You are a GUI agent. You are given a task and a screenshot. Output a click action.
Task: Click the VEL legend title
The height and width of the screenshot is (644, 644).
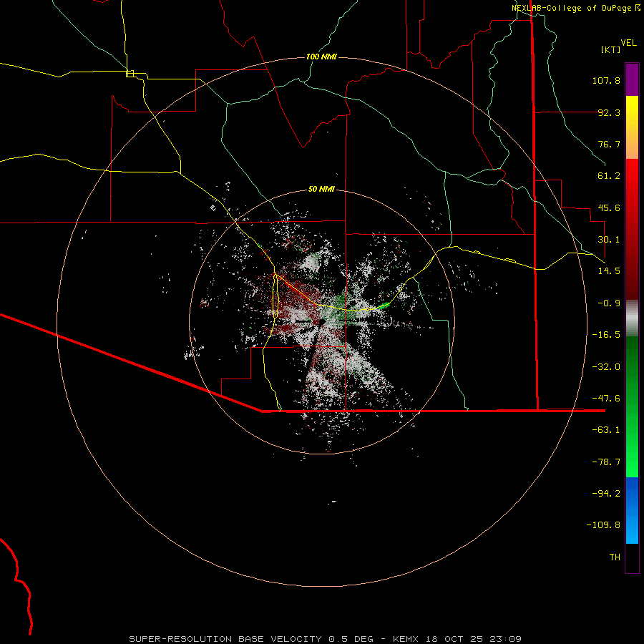628,43
